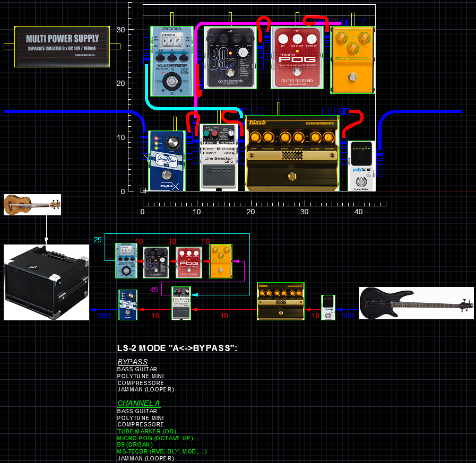The width and height of the screenshot is (476, 463).
Task: Click the large blue JamMan looper pedal
Action: [x=166, y=160]
